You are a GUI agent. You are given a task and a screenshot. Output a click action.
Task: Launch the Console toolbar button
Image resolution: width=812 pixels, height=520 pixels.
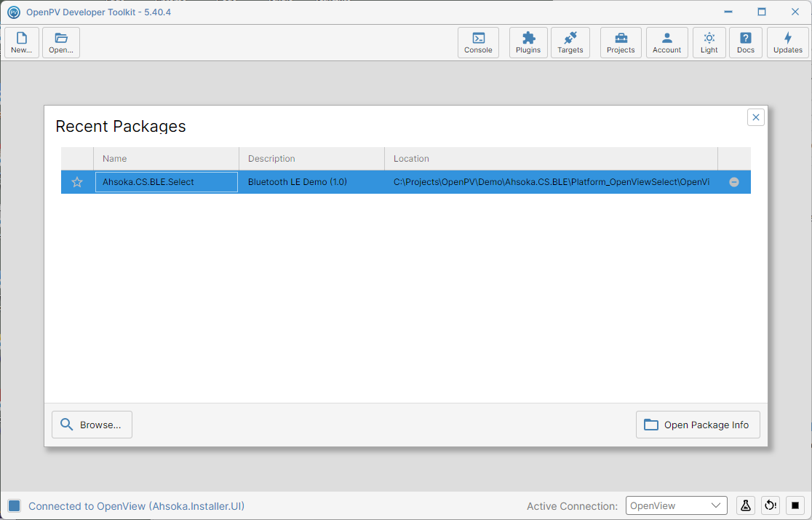coord(478,42)
